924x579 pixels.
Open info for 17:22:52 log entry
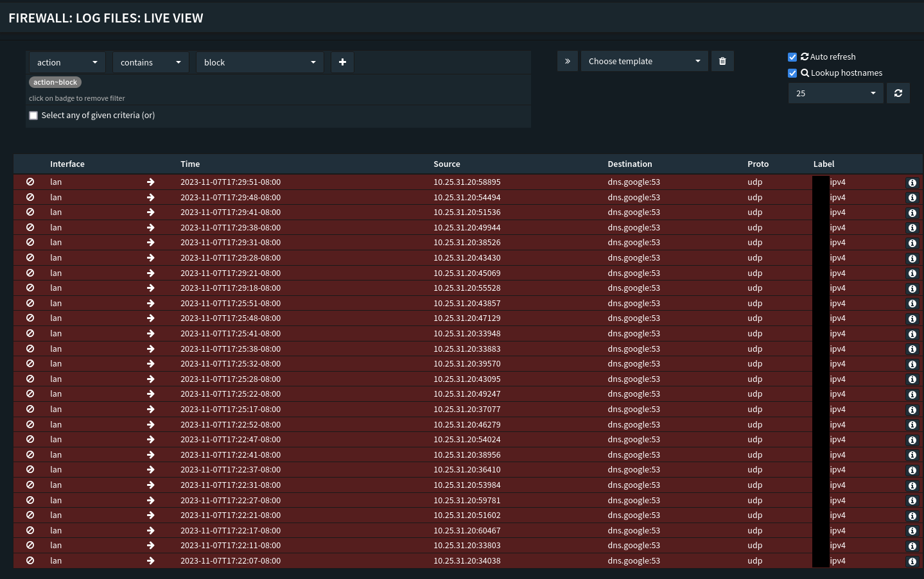pos(912,425)
